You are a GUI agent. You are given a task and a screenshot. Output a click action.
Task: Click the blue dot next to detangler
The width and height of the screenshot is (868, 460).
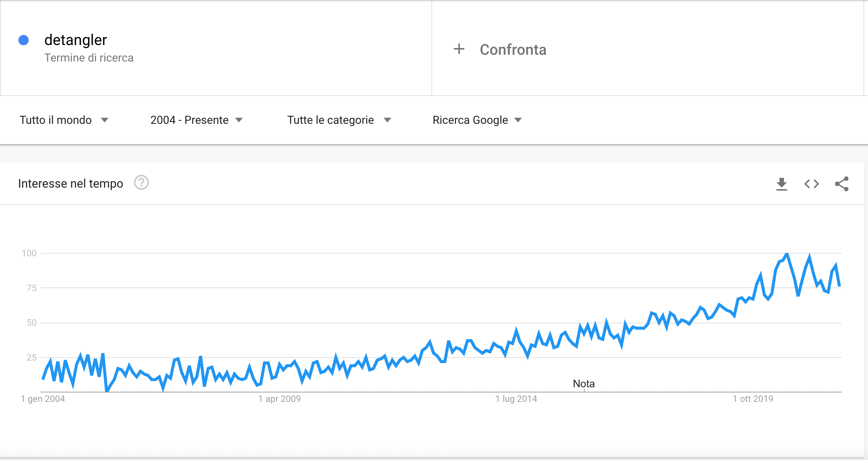coord(24,40)
